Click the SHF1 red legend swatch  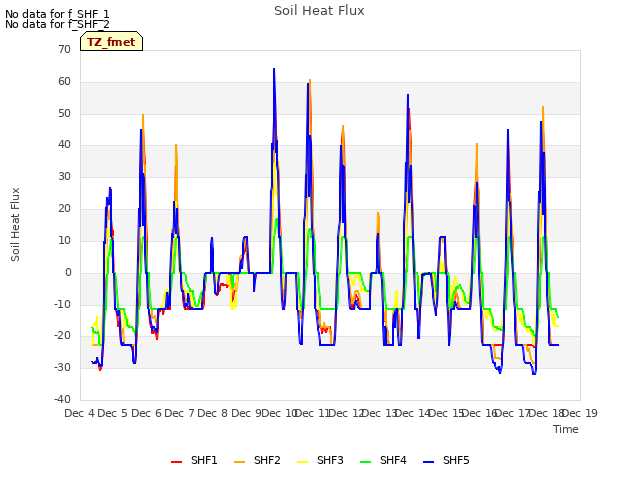click(x=176, y=461)
